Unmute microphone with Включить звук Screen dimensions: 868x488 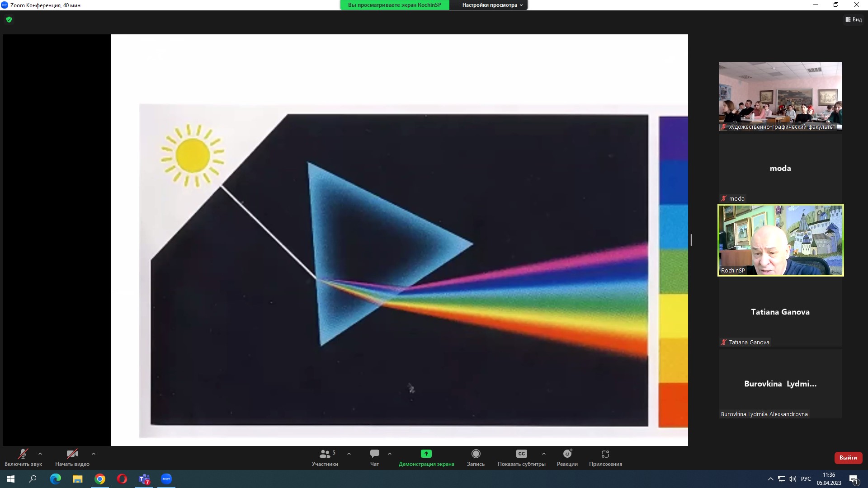pyautogui.click(x=23, y=454)
